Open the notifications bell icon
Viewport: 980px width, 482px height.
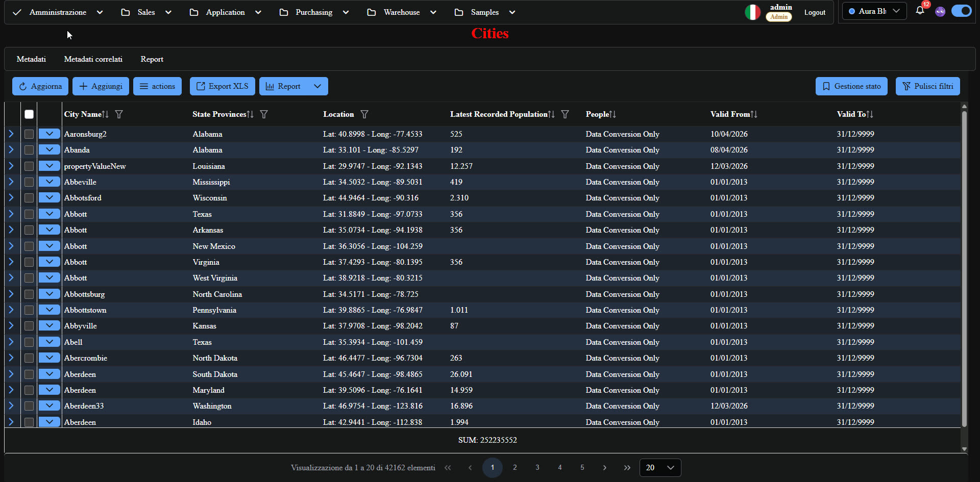(920, 11)
